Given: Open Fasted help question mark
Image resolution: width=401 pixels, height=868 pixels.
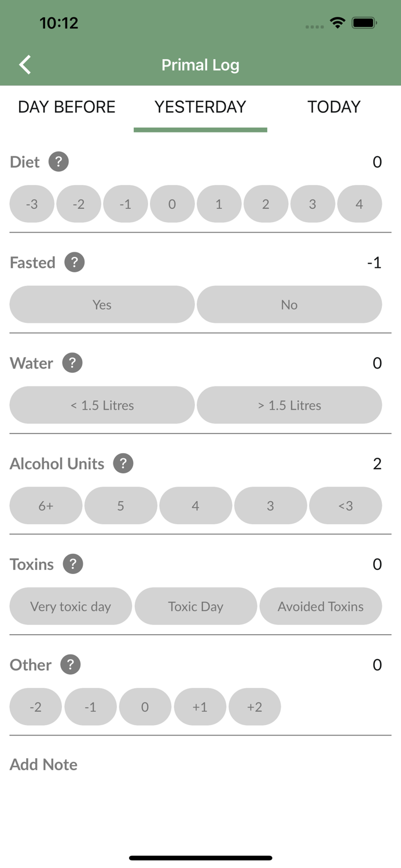Looking at the screenshot, I should click(x=74, y=262).
